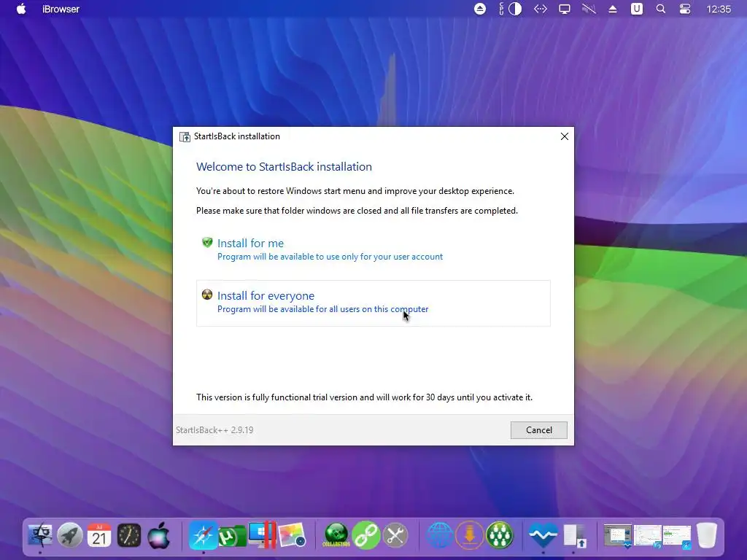This screenshot has height=560, width=747.
Task: Choose Install for everyone option
Action: point(373,303)
